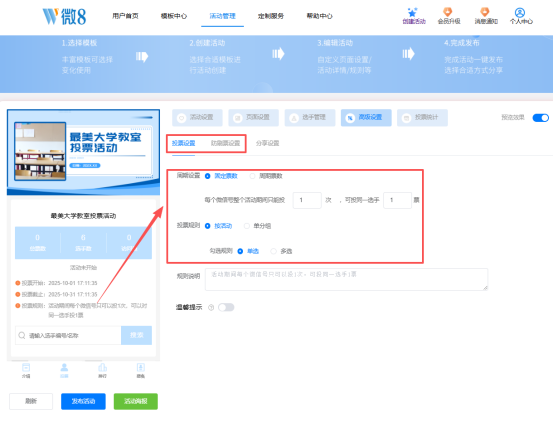Click the 刷新 button
Screen dimensions: 553x421
[x=31, y=401]
